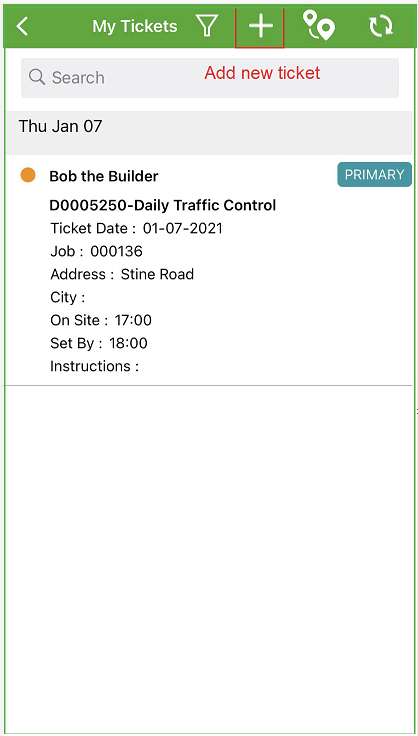Click the Instructions field row

tap(95, 366)
